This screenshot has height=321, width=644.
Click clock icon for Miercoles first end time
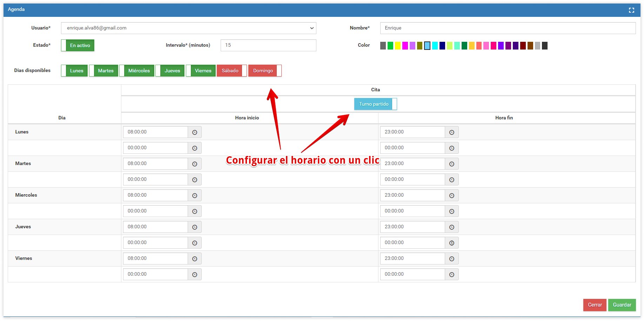pos(452,196)
